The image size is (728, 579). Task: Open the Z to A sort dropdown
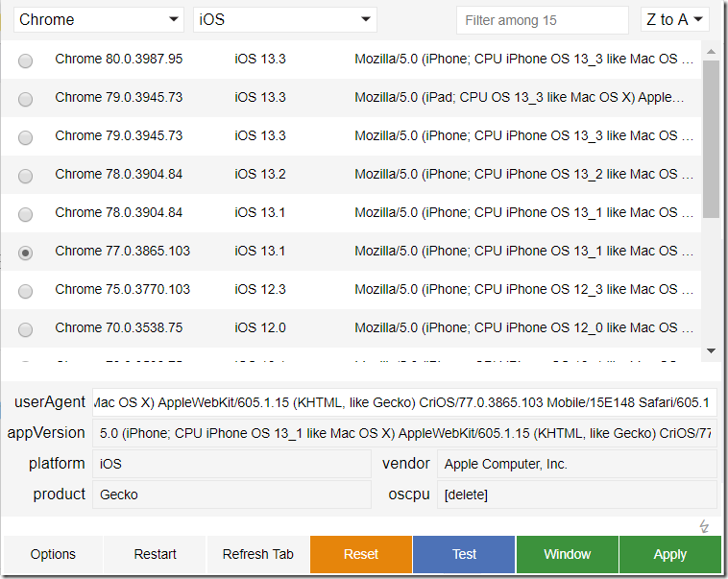tap(674, 19)
